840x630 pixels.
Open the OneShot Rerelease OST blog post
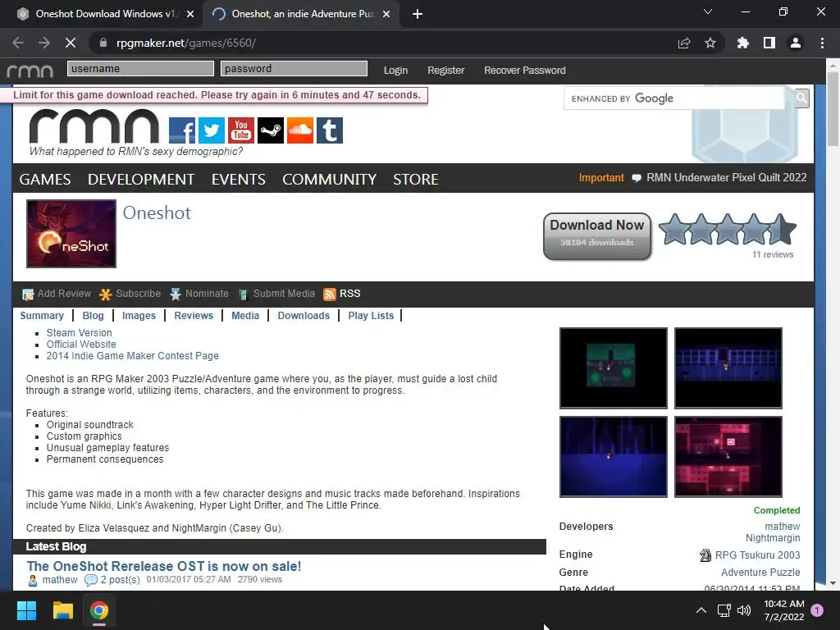point(164,566)
